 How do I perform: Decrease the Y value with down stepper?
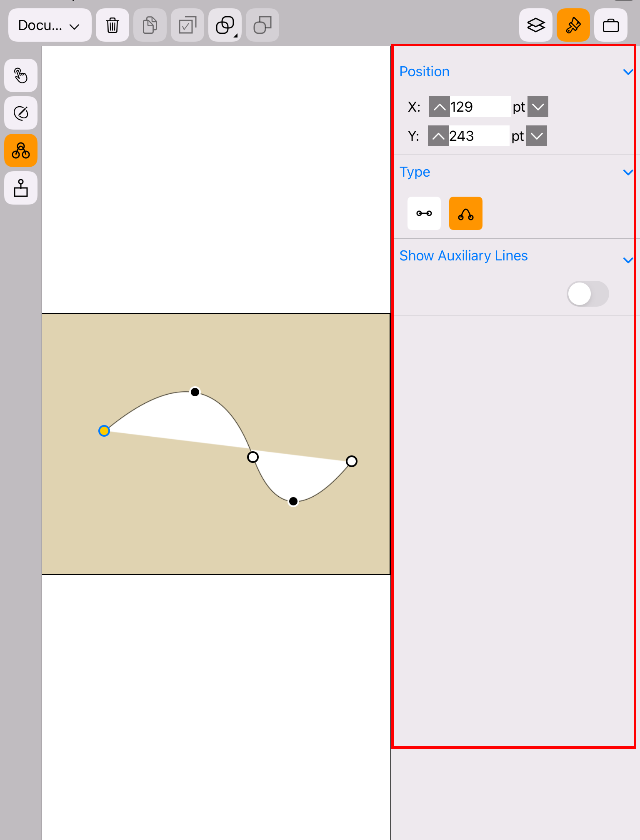click(537, 136)
